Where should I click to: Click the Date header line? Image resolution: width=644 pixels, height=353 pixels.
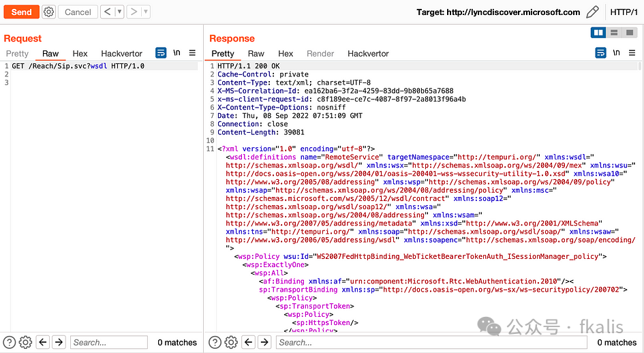[290, 116]
